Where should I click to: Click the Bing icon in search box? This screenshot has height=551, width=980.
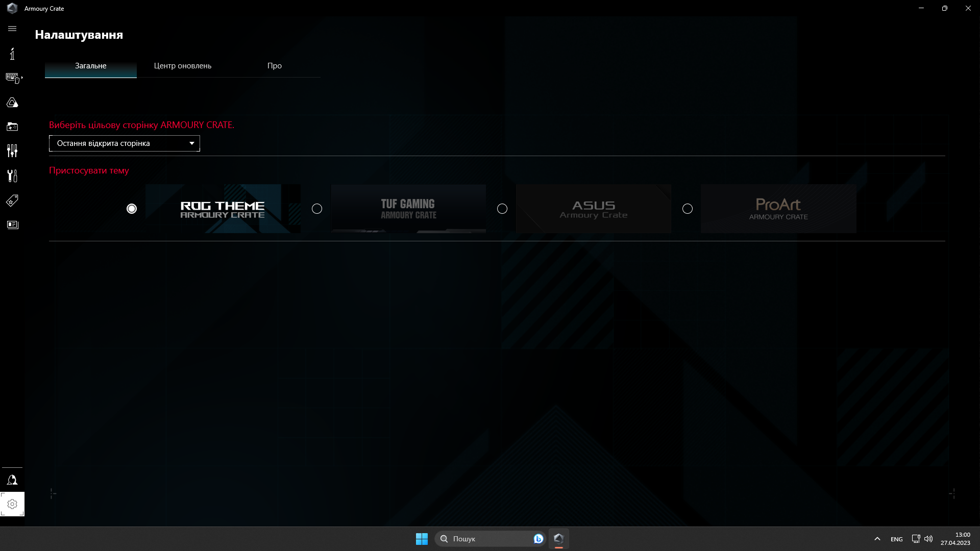[538, 539]
